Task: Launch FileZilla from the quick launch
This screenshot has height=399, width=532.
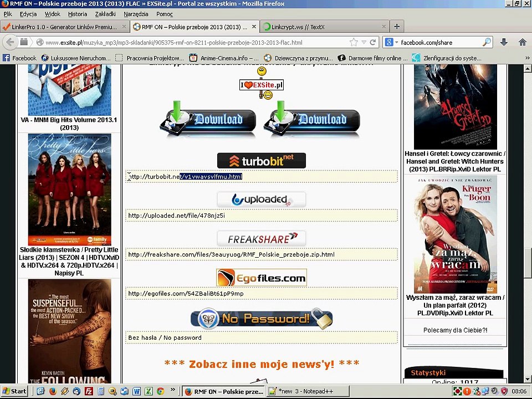Action: (89, 391)
